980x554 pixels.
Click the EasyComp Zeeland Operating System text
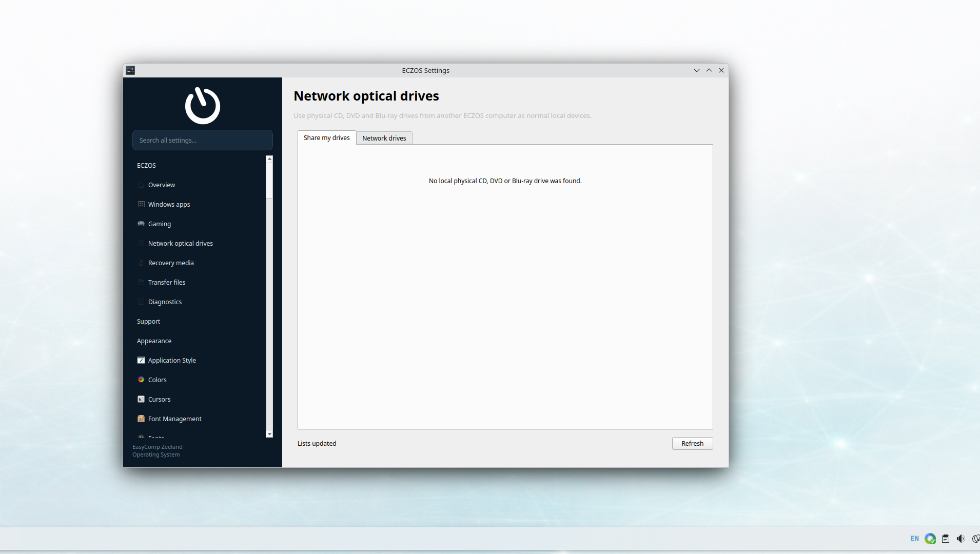pos(158,451)
